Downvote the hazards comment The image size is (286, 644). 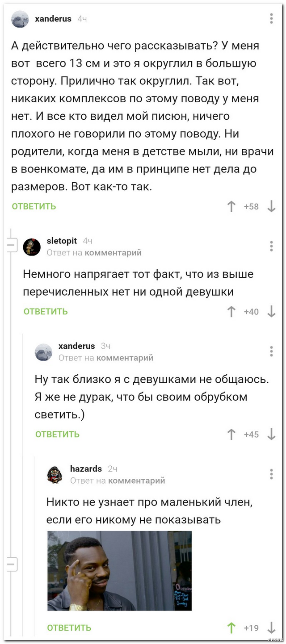(271, 628)
